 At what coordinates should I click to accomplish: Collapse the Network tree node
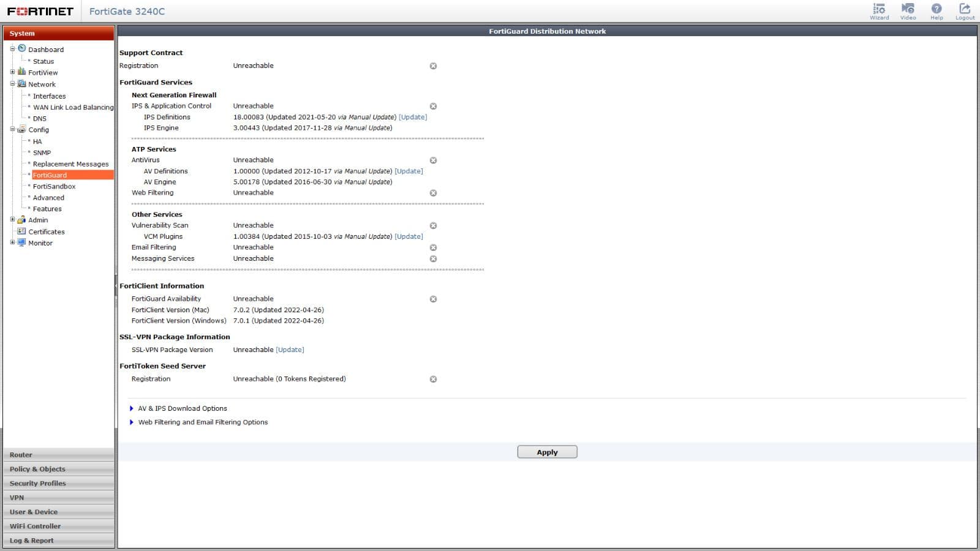tap(12, 84)
